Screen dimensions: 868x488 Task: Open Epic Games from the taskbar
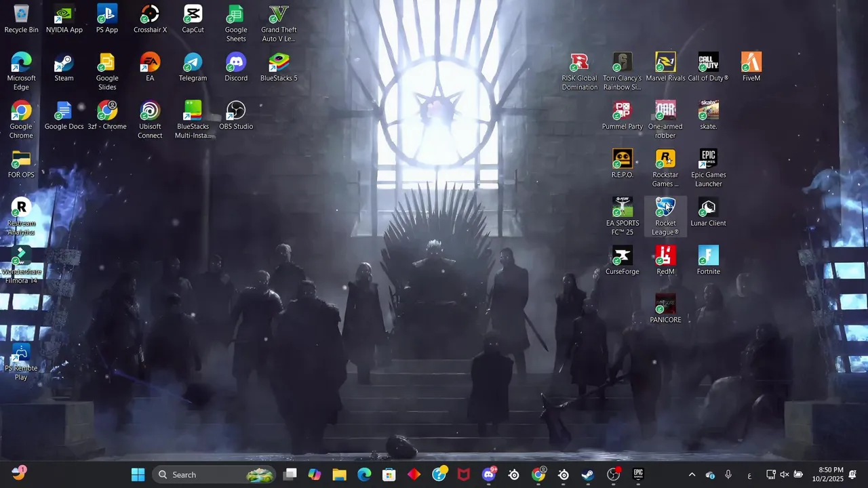638,474
